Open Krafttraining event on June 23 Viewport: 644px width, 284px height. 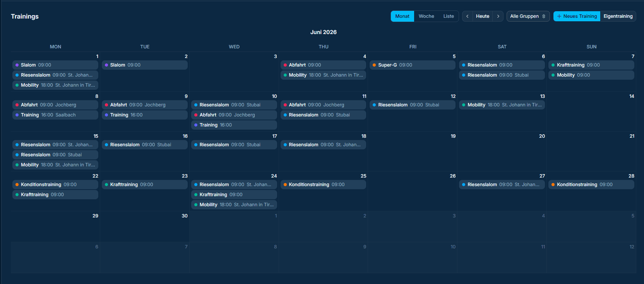click(145, 185)
